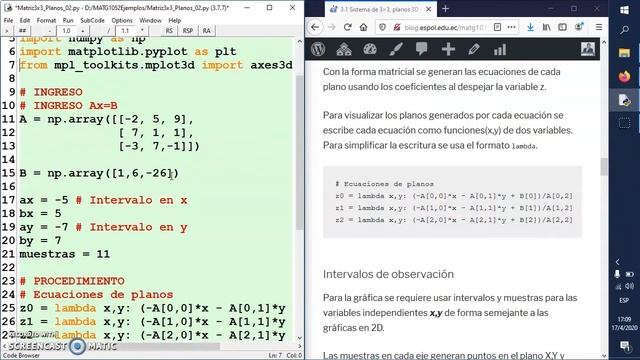Click the user avatar in admin bar
The width and height of the screenshot is (640, 360).
click(588, 49)
